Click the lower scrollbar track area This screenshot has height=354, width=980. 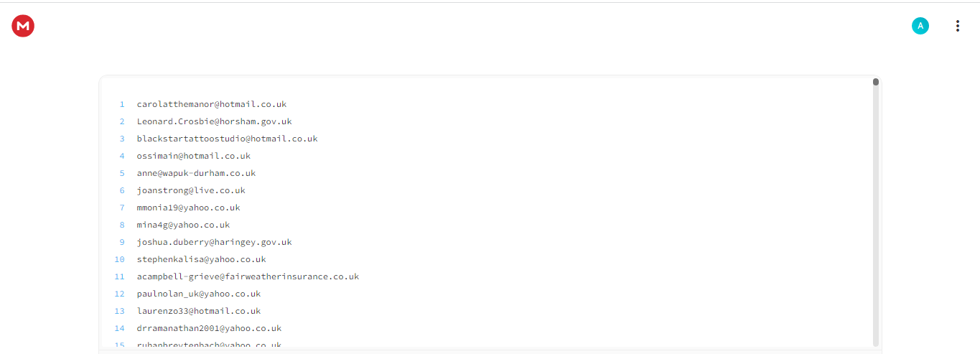pos(876,215)
